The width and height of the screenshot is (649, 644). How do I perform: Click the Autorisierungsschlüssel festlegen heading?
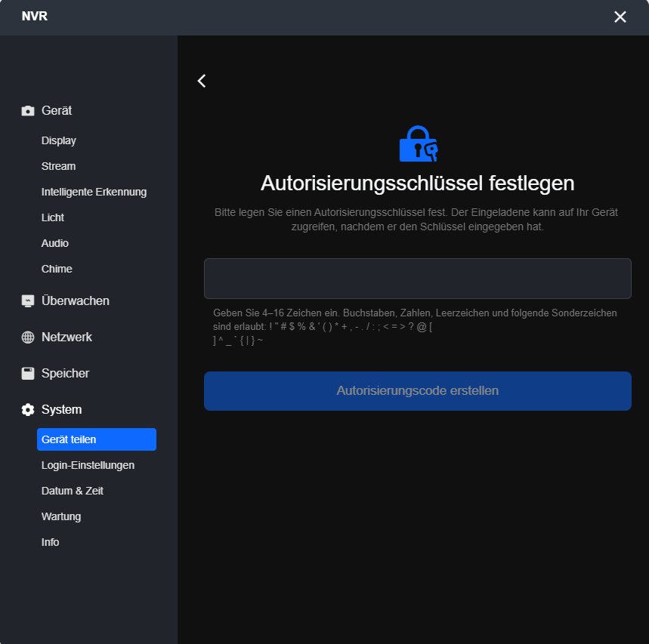(x=417, y=183)
